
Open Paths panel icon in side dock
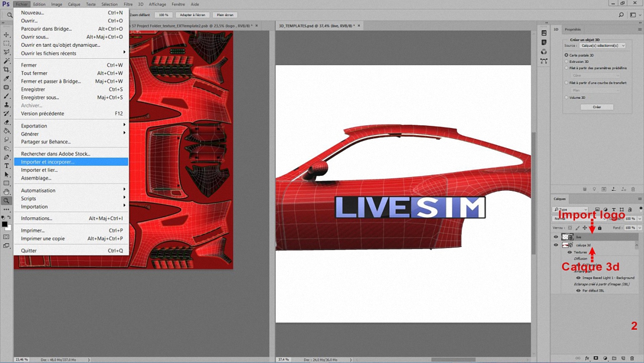pyautogui.click(x=544, y=61)
